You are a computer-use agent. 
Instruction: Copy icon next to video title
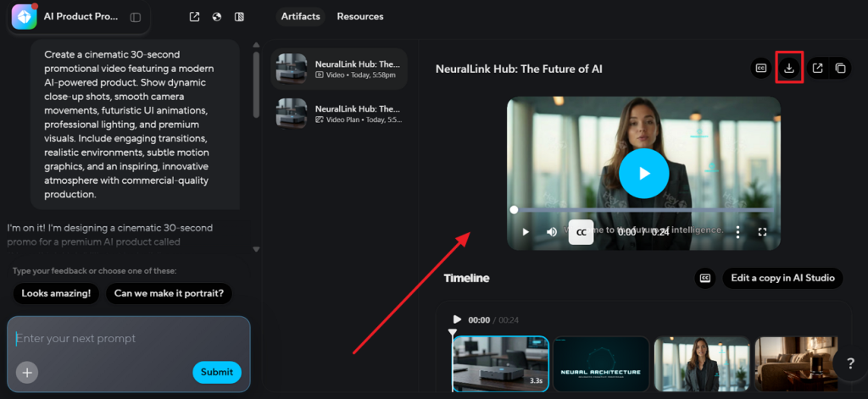pos(840,68)
